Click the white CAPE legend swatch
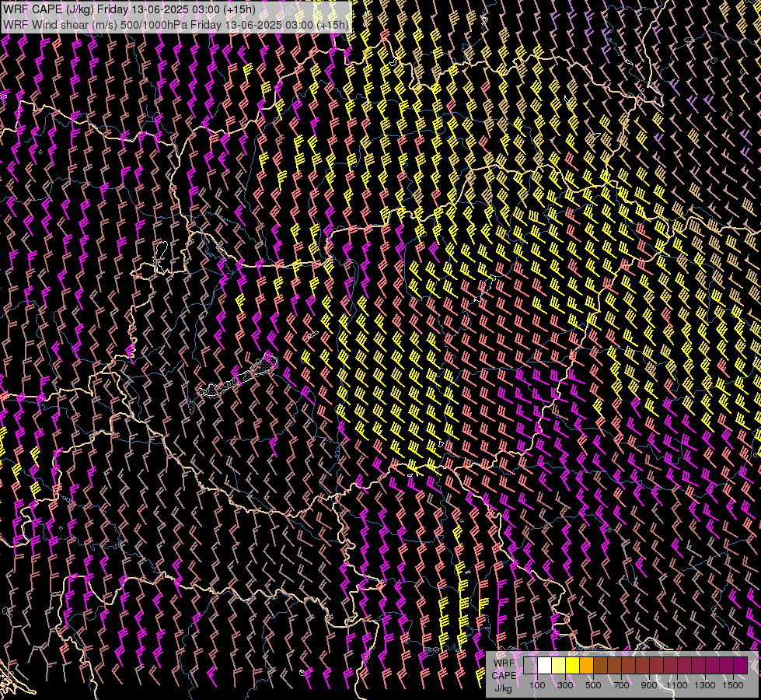Image resolution: width=761 pixels, height=700 pixels. tap(545, 665)
